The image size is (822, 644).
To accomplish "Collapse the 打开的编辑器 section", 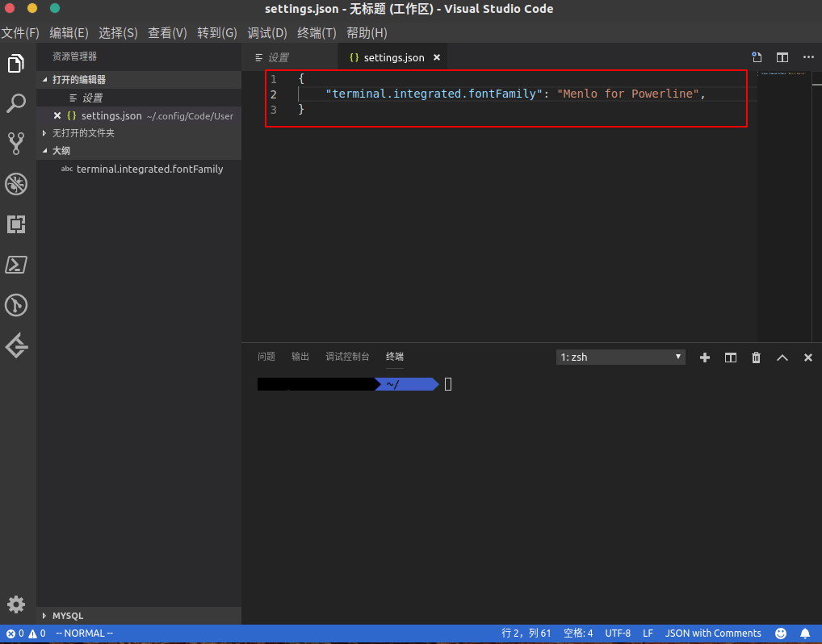I will tap(139, 80).
